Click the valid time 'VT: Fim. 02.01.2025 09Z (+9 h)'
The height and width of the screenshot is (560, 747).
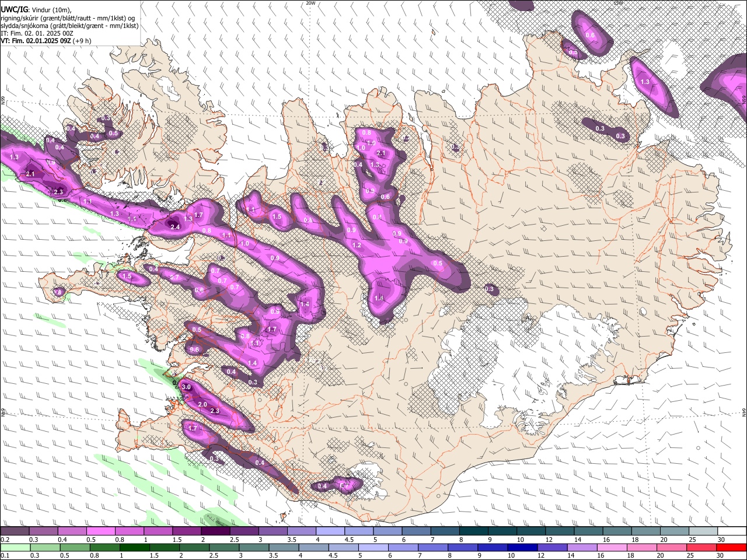pyautogui.click(x=45, y=41)
